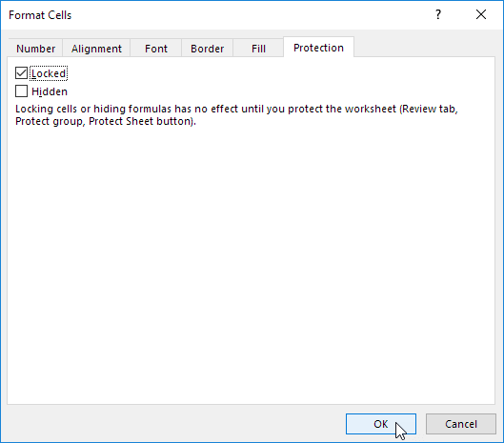Viewport: 504px width, 443px height.
Task: Close the Format Cells dialog
Action: tap(481, 14)
